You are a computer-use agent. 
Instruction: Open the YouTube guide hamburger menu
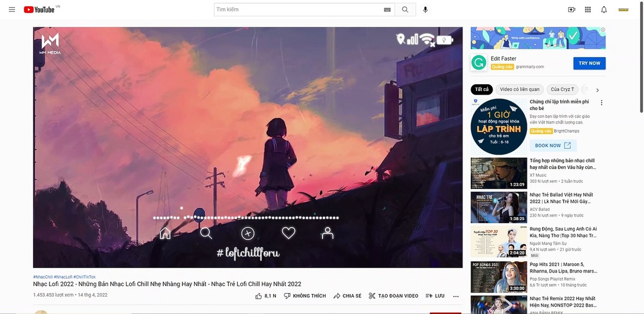(x=12, y=10)
